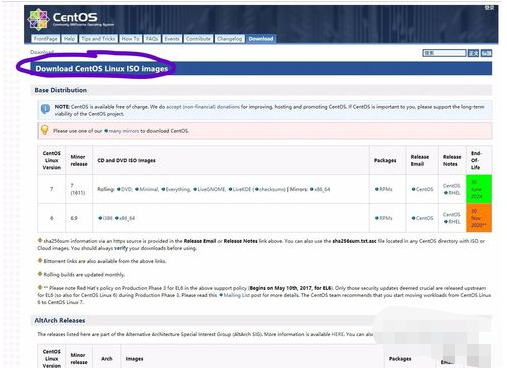The height and width of the screenshot is (385, 507).
Task: Click the login link at the top right
Action: (489, 8)
